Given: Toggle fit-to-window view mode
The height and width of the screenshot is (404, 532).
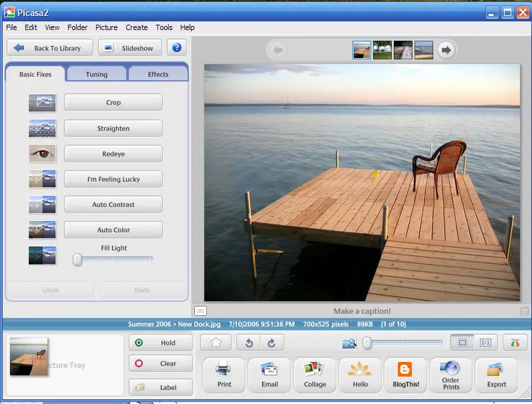Looking at the screenshot, I should coord(463,343).
